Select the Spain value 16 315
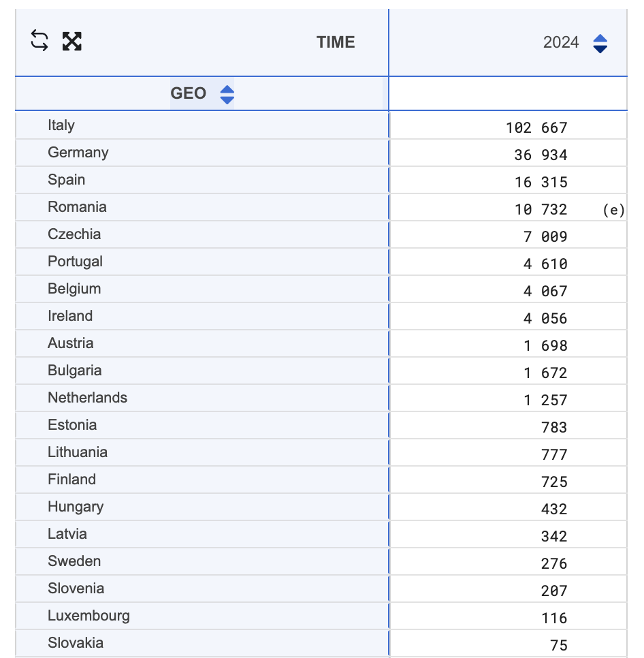The height and width of the screenshot is (658, 644). 541,182
